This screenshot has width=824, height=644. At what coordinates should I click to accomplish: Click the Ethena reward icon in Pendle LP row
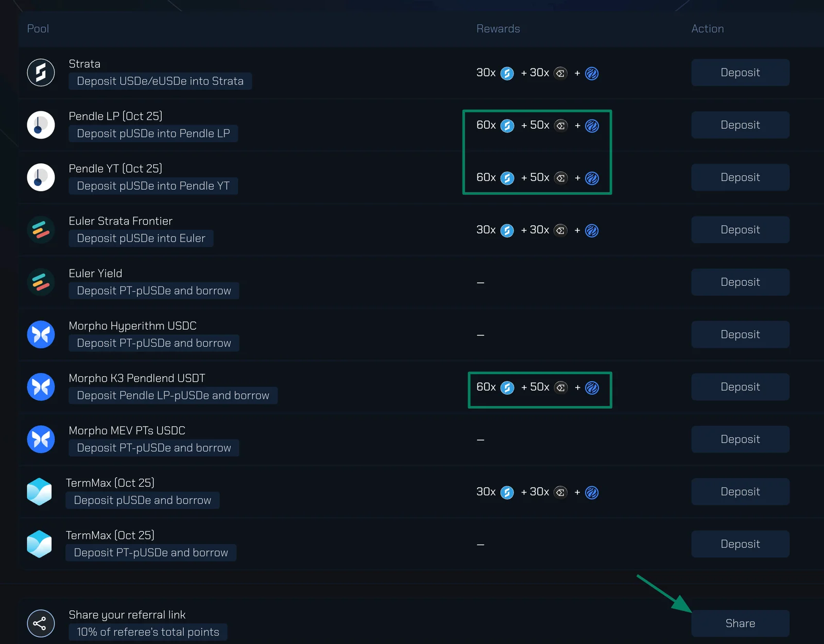(x=561, y=126)
